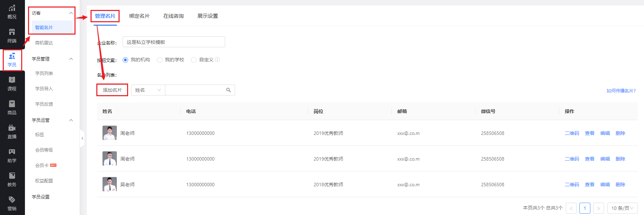Open the 直播 live broadcast sidebar icon
644x215 pixels.
(x=12, y=132)
